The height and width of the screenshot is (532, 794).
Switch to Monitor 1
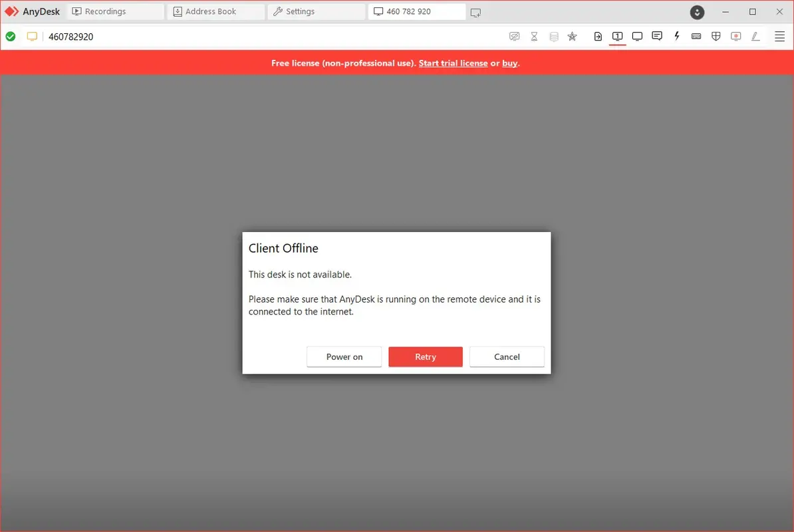pos(617,37)
